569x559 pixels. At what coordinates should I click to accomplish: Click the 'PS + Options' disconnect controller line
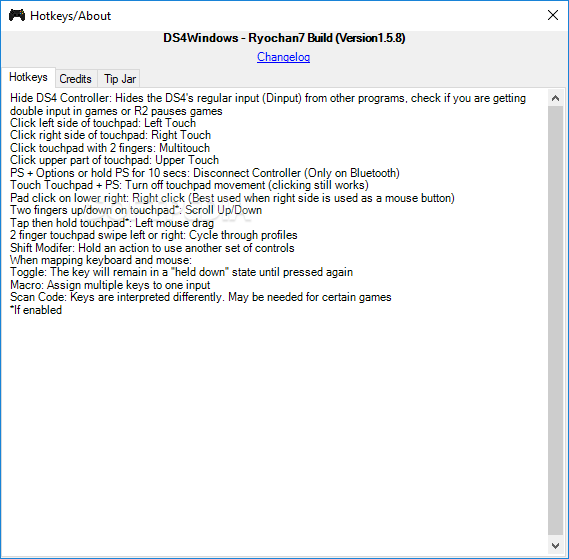[205, 173]
